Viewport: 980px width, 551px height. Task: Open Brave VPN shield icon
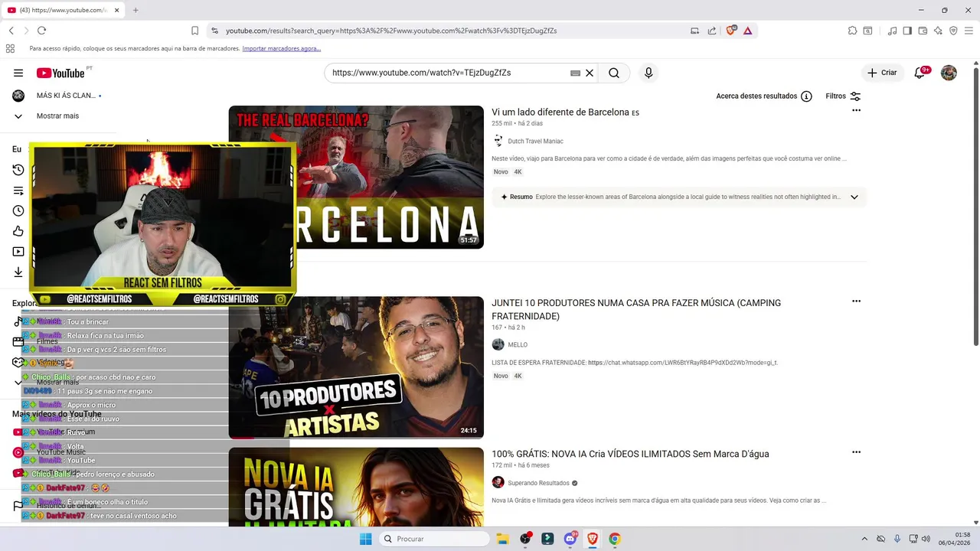953,31
